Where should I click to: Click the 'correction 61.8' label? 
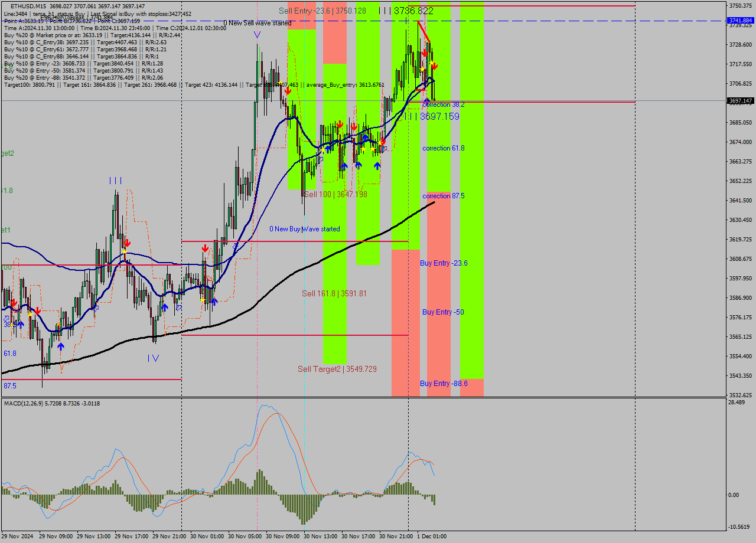pos(444,148)
